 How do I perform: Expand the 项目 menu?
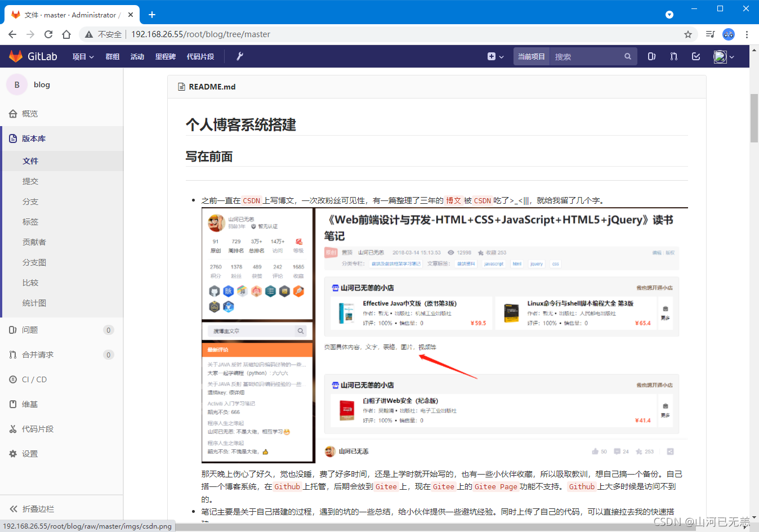83,56
